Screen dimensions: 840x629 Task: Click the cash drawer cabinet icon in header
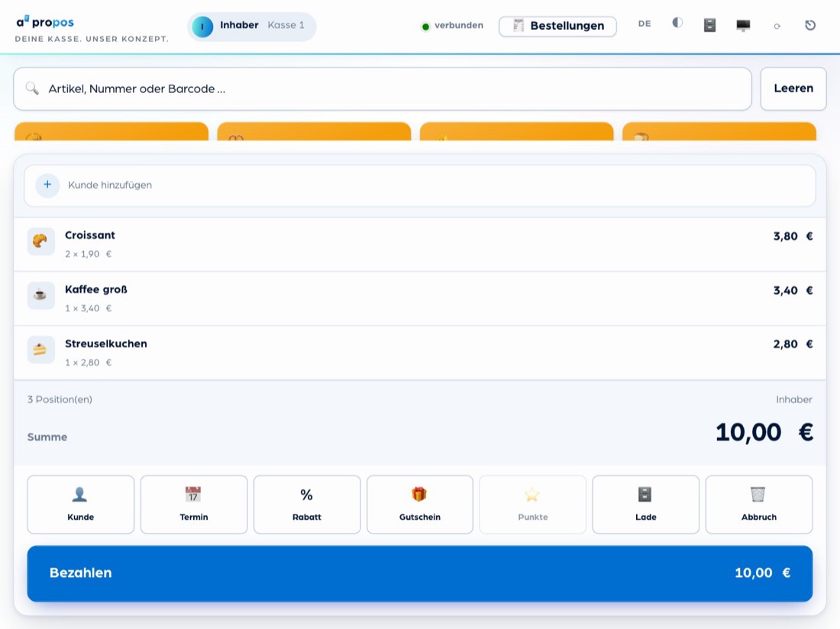tap(710, 24)
